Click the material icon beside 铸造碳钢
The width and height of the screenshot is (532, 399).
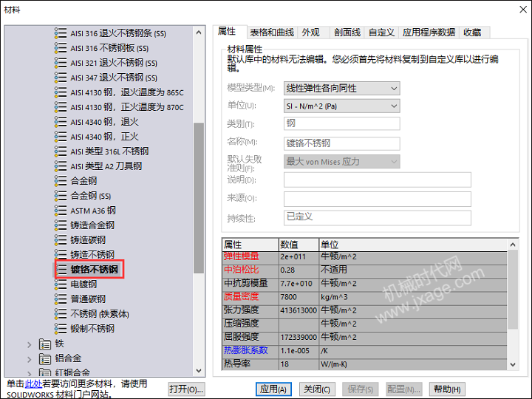[x=61, y=240]
